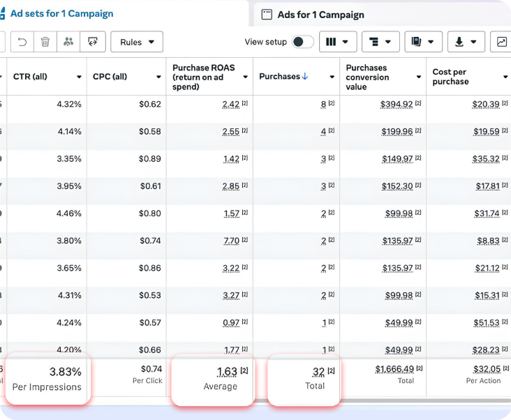Screen dimensions: 511x420
Task: Click the charts icon at toolbar edge
Action: click(x=501, y=42)
